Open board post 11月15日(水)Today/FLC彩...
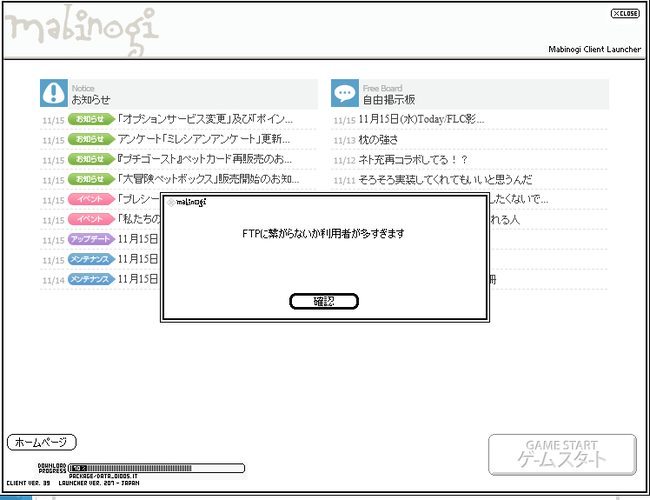 coord(421,119)
